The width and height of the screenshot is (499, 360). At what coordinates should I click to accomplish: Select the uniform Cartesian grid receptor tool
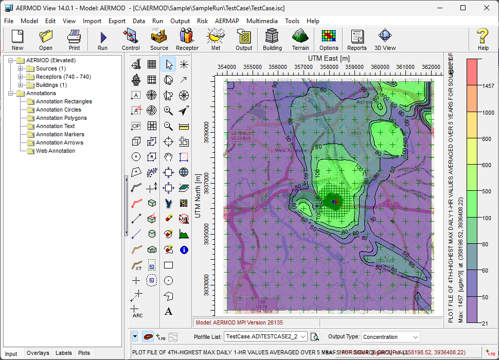[152, 64]
